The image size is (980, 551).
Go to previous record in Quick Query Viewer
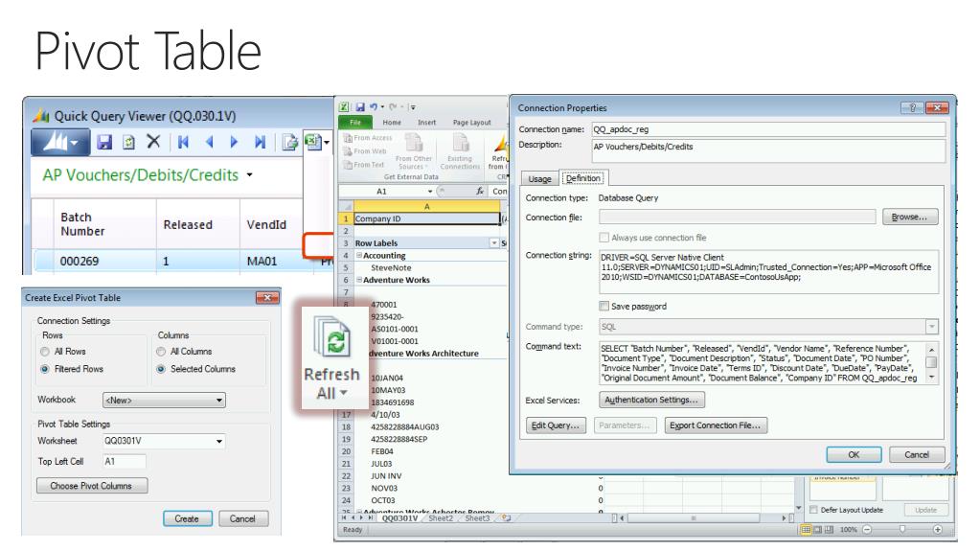tap(210, 143)
